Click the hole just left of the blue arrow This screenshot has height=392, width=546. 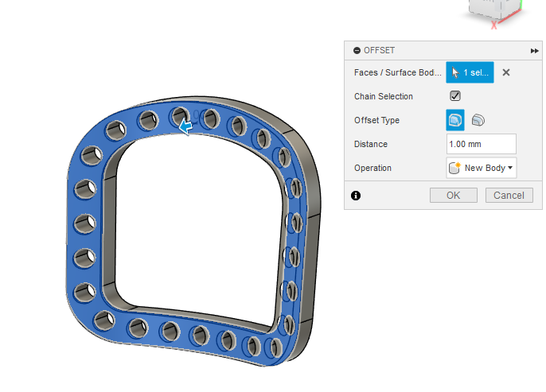pos(178,116)
